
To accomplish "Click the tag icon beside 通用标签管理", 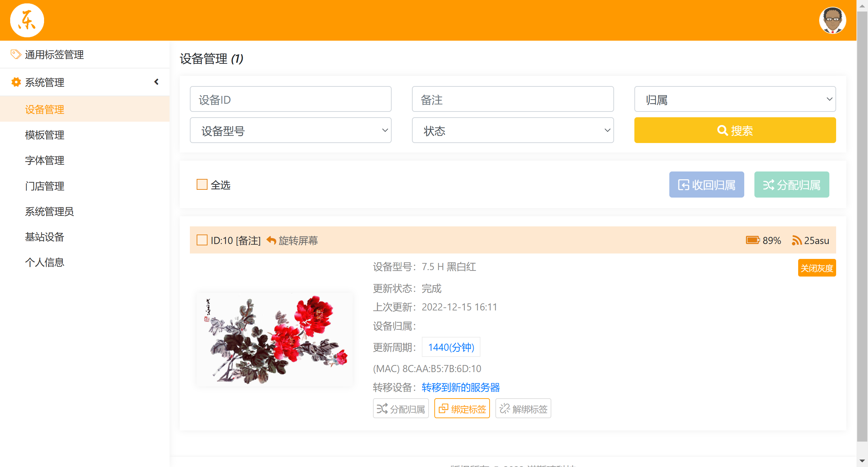I will (x=16, y=54).
